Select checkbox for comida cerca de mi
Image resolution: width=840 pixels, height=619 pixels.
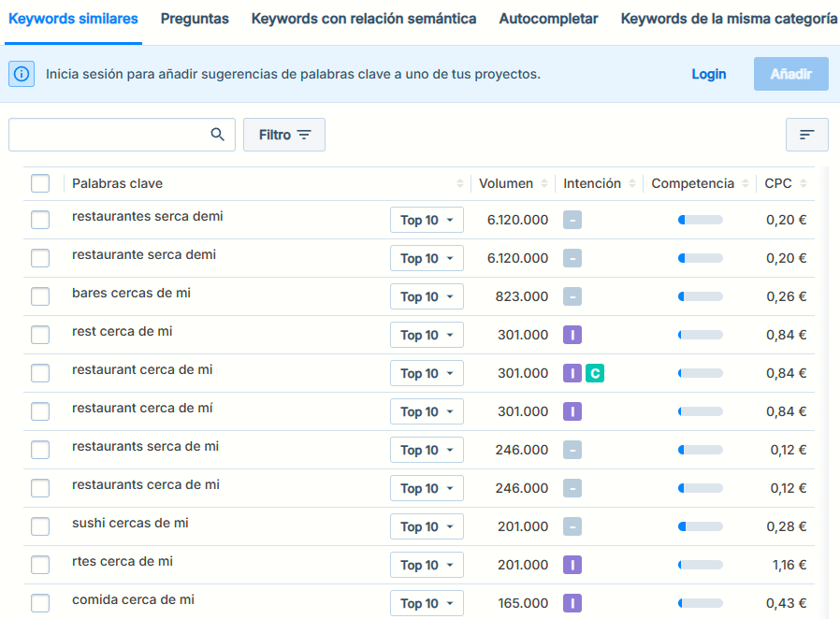click(40, 603)
